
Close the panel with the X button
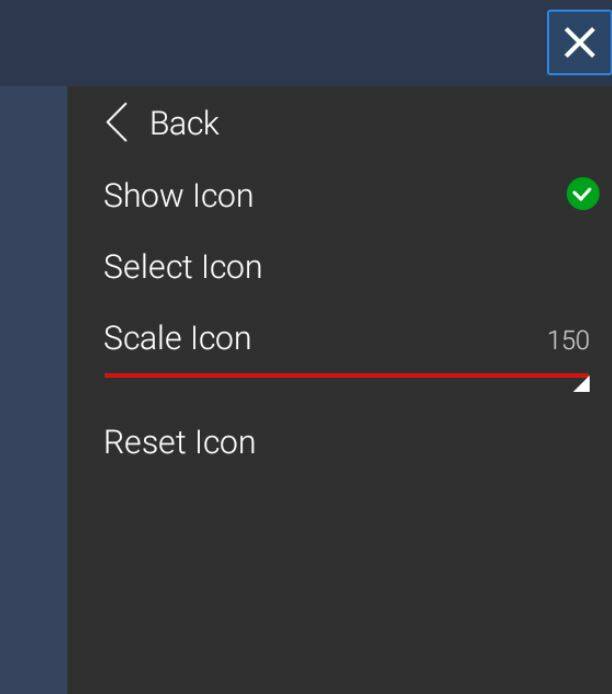pyautogui.click(x=579, y=43)
